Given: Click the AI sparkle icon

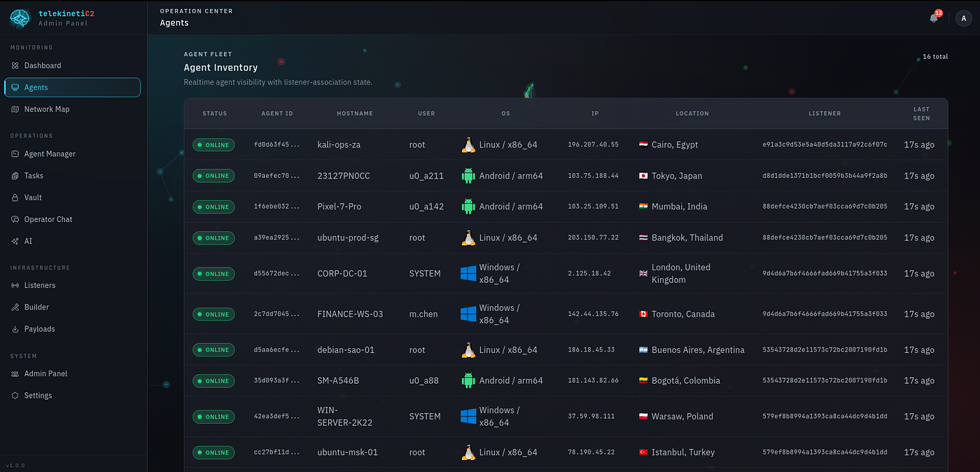Looking at the screenshot, I should click(x=15, y=241).
